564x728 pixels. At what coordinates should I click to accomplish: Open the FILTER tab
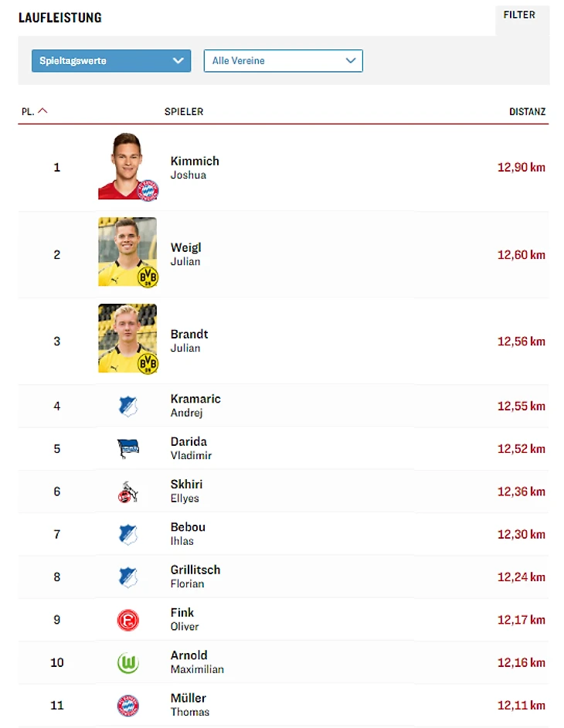pyautogui.click(x=519, y=15)
